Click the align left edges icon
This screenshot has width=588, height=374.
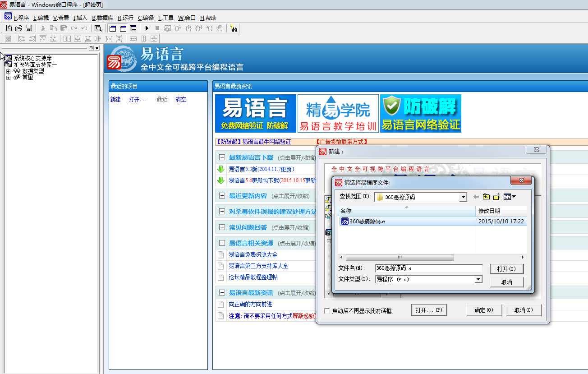pos(22,39)
